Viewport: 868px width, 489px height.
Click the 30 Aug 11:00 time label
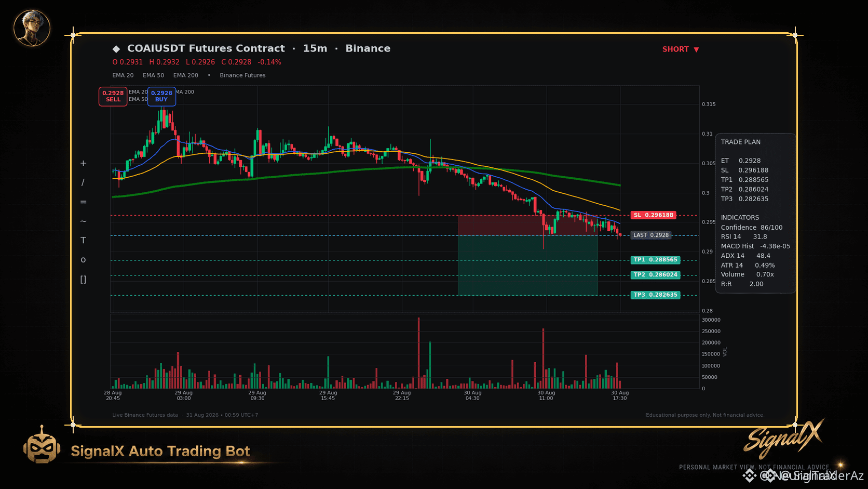pyautogui.click(x=546, y=395)
